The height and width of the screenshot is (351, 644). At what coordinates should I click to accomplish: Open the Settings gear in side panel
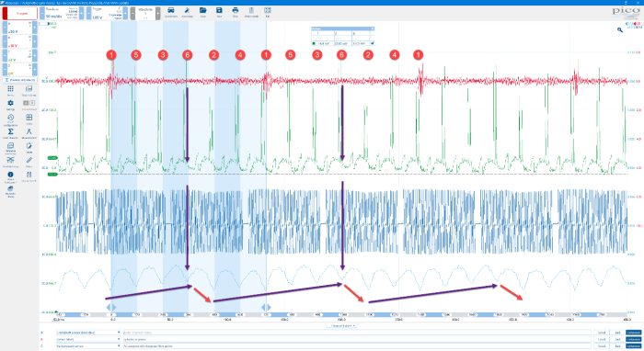(x=10, y=105)
